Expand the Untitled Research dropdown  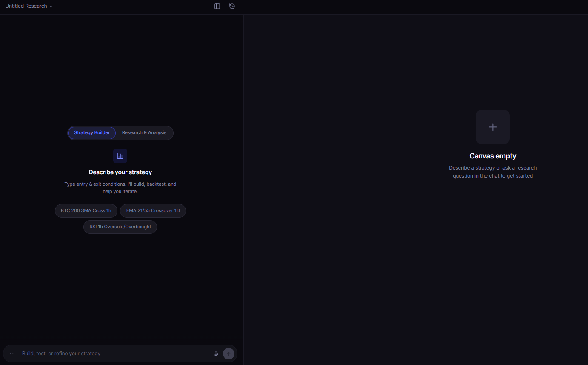pyautogui.click(x=29, y=6)
